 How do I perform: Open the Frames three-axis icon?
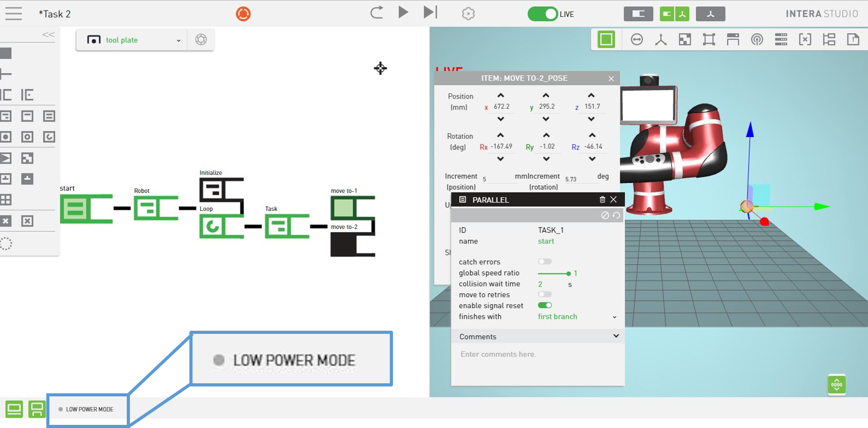coord(661,39)
